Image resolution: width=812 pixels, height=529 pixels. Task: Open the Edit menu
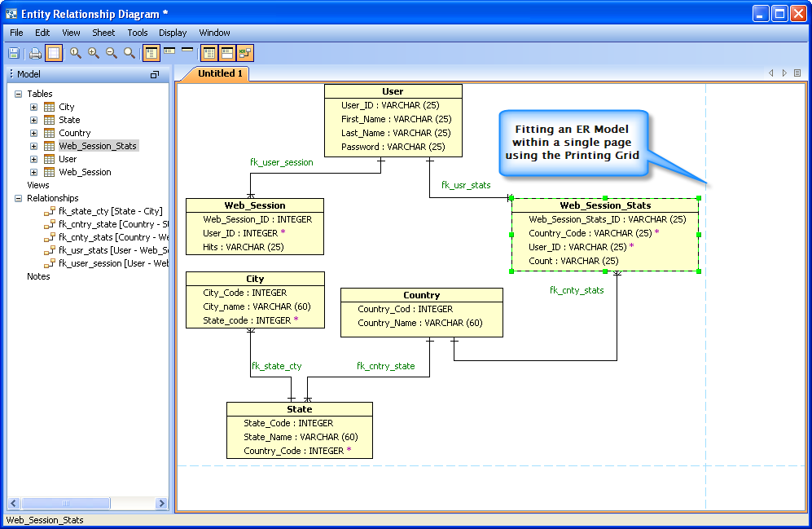[42, 33]
